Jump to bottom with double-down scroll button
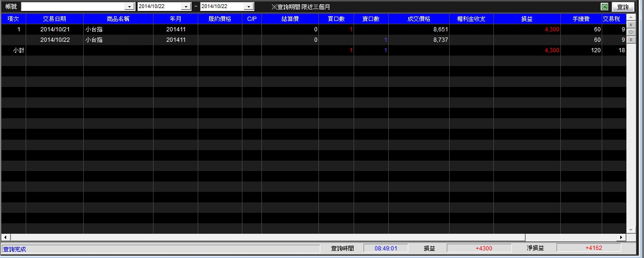This screenshot has height=258, width=644. [631, 40]
